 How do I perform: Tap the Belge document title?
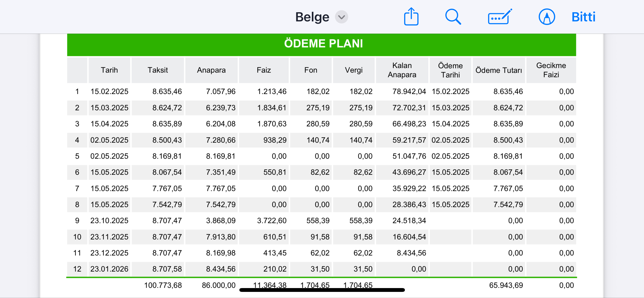tap(312, 17)
